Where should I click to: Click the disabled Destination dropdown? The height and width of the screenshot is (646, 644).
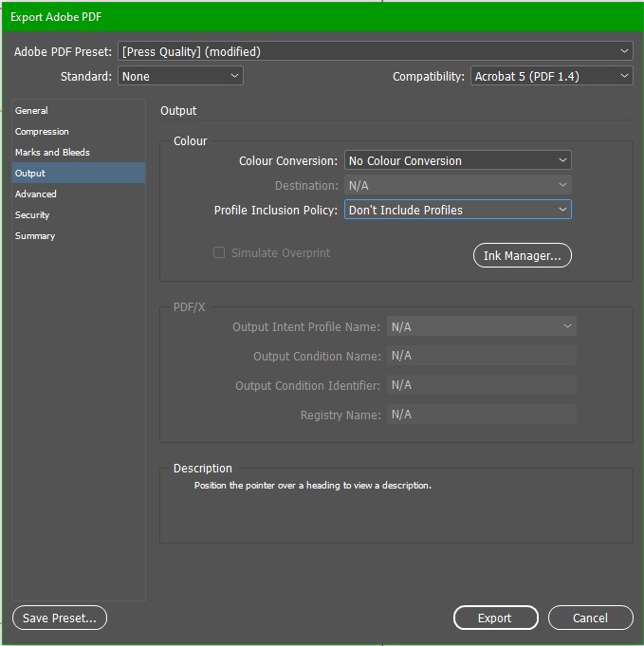[458, 185]
